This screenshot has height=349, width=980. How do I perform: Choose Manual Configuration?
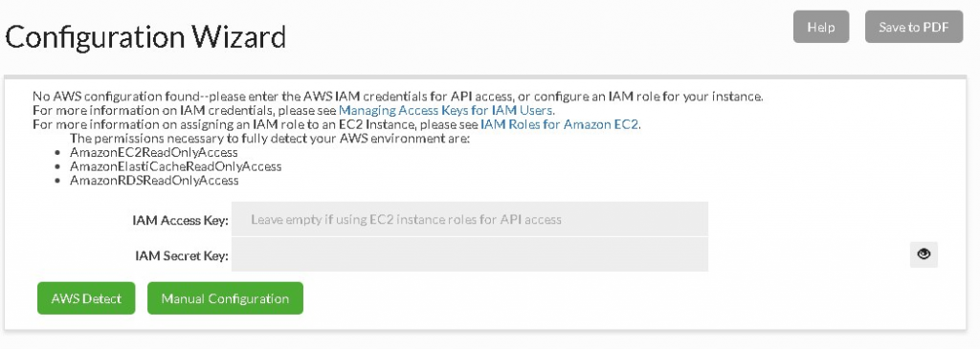point(225,298)
